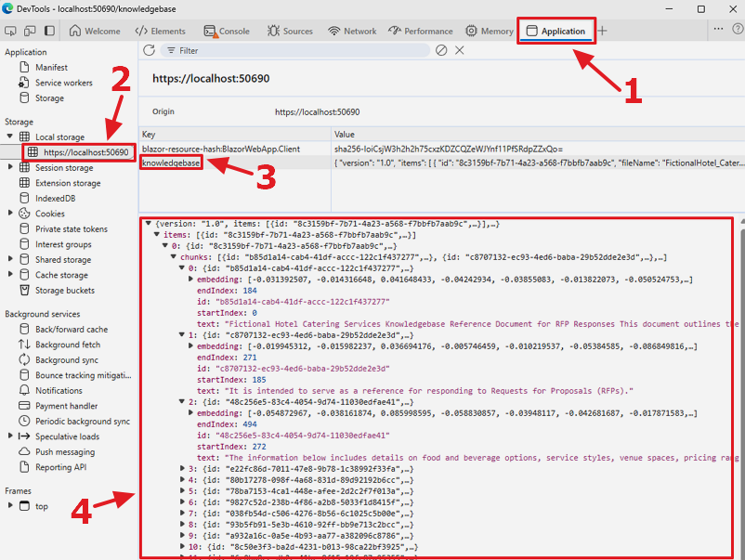Switch to the Elements tab

160,31
